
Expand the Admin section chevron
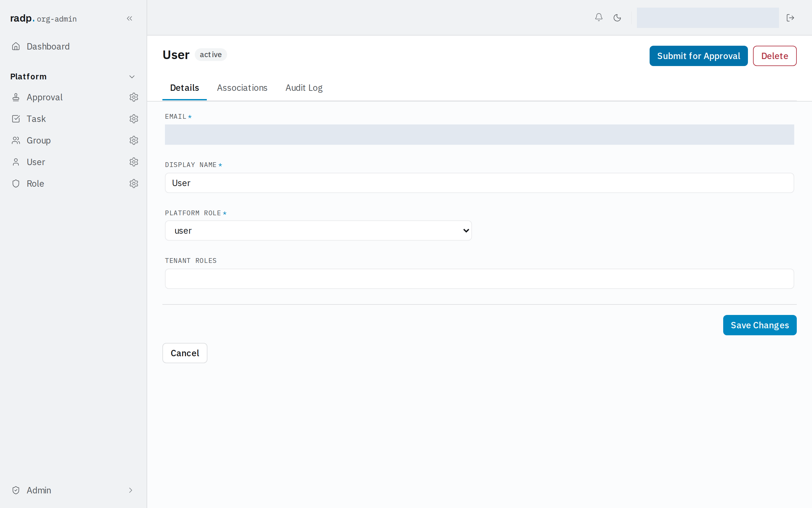(x=131, y=490)
